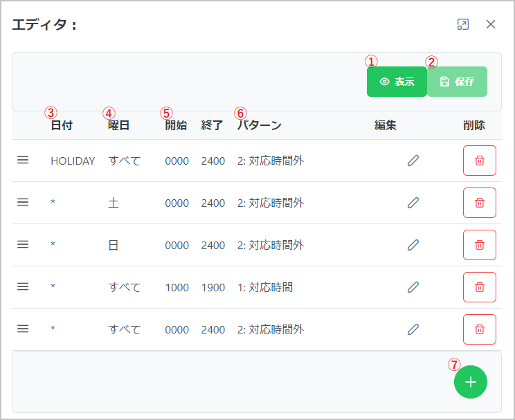Delete the 日 weekday row with the trash icon

click(480, 245)
